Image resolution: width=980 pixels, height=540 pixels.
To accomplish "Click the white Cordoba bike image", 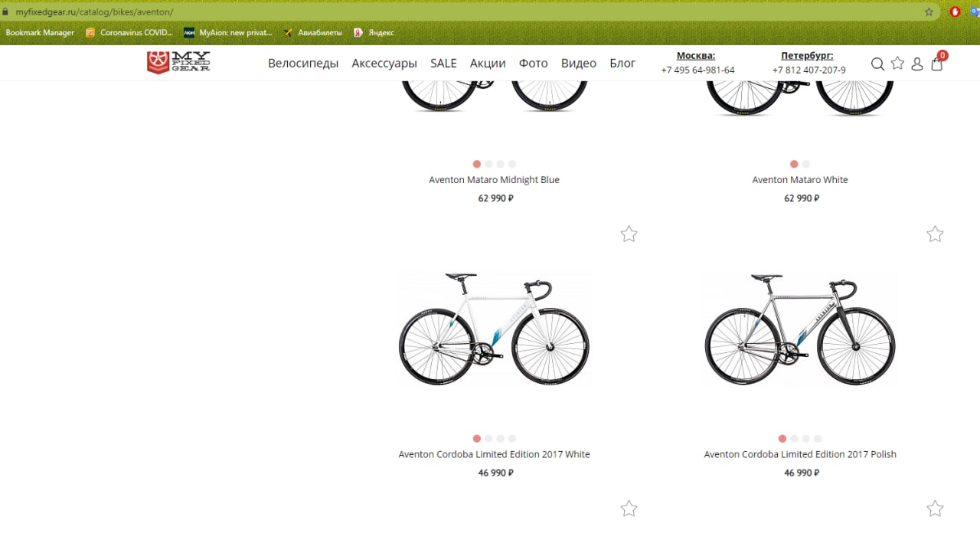I will tap(494, 329).
